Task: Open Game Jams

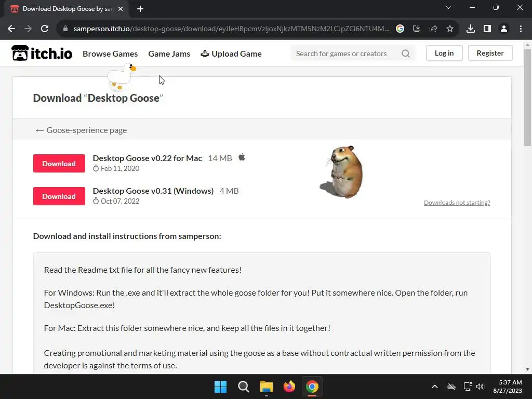Action: (x=169, y=54)
